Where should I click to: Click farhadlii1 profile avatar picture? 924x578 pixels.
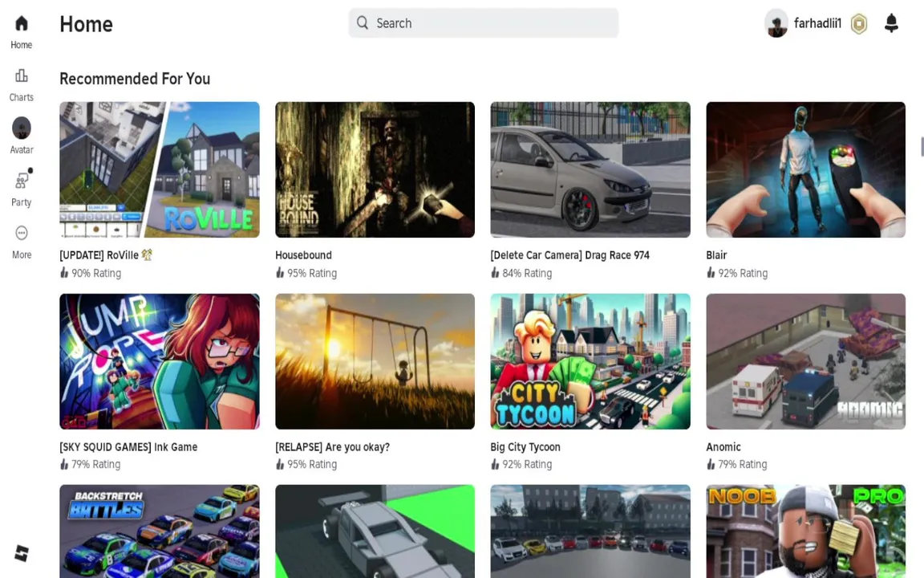[776, 23]
